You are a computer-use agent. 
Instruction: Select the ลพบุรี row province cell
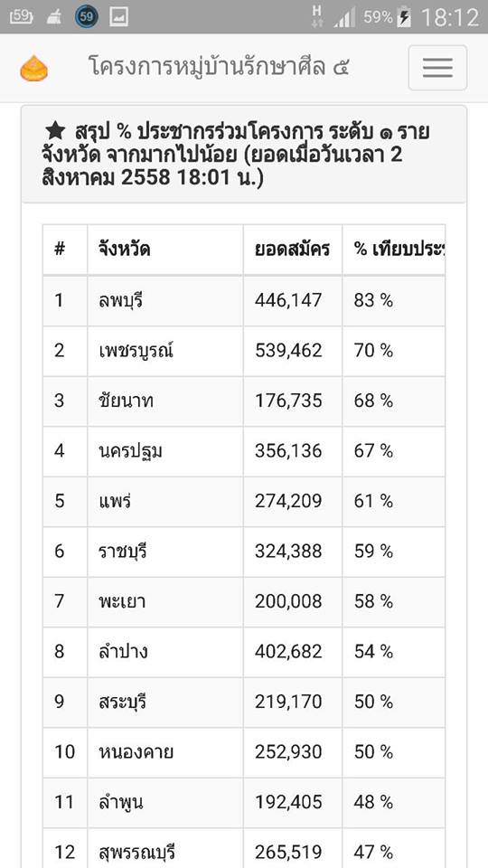[165, 300]
